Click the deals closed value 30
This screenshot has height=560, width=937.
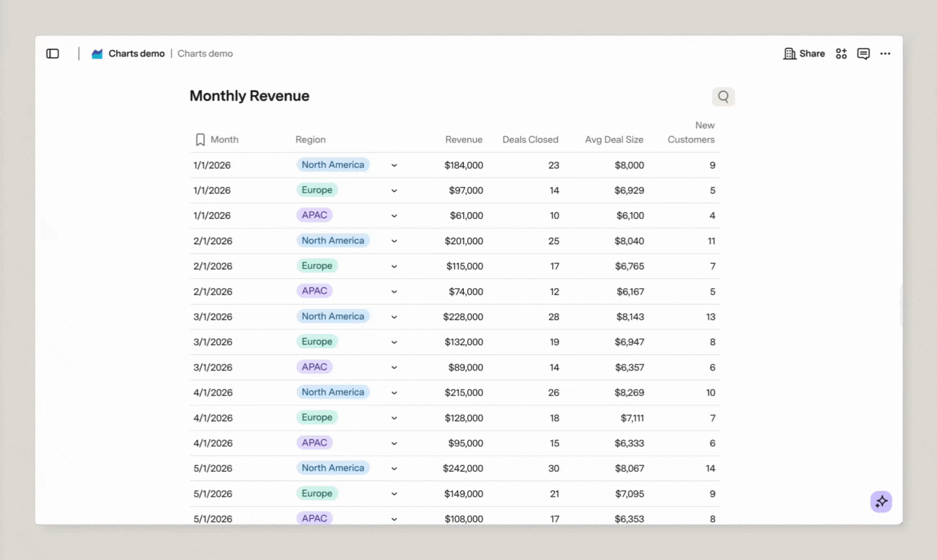[x=554, y=469]
